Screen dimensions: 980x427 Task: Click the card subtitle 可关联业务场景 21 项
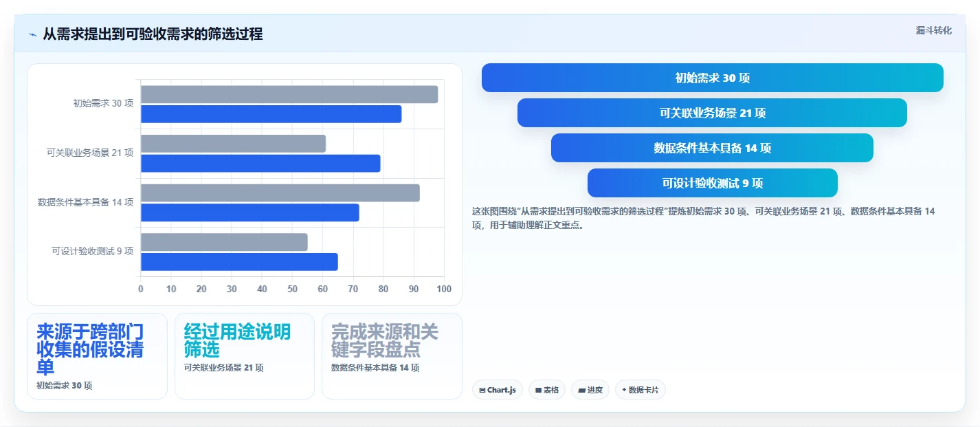(223, 368)
